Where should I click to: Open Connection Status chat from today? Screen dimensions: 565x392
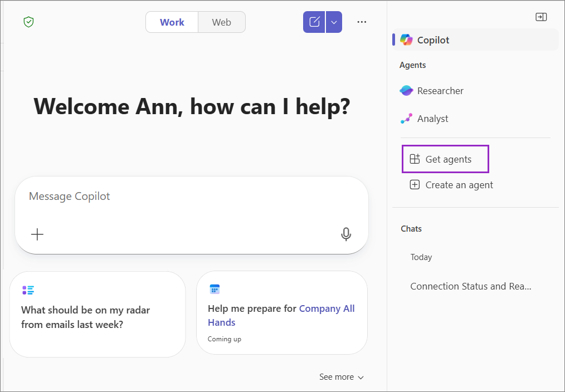click(x=471, y=286)
